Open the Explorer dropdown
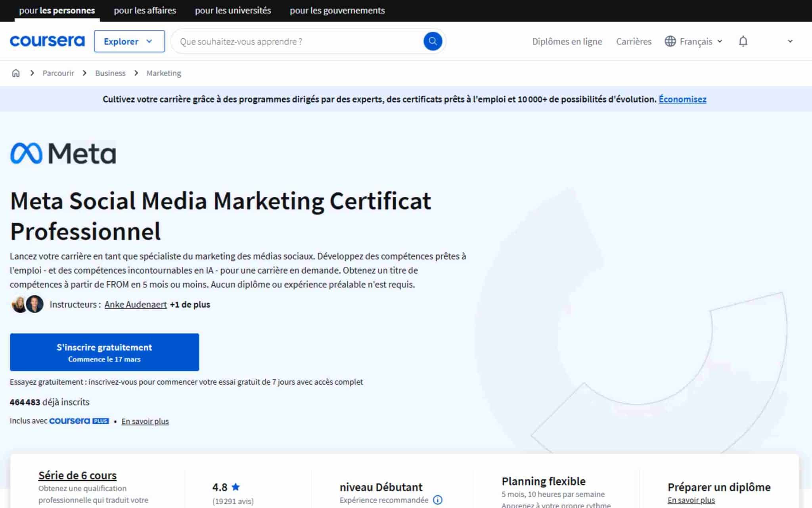 click(129, 41)
